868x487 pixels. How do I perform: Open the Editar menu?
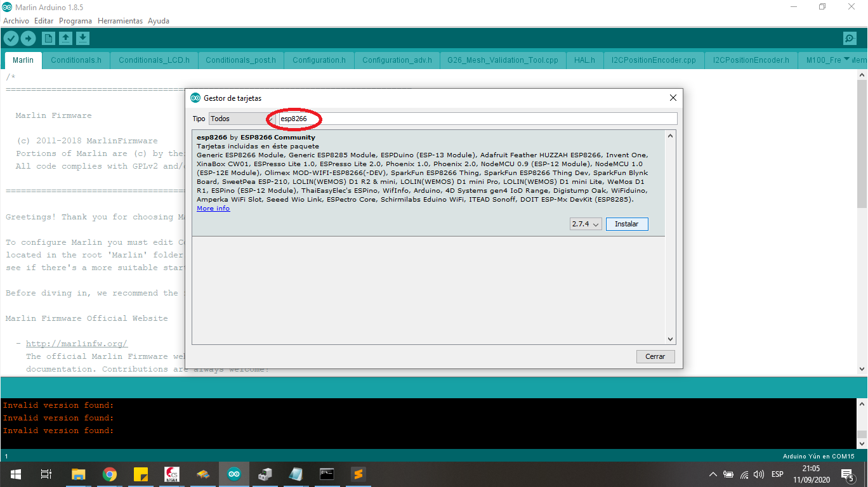pos(44,21)
